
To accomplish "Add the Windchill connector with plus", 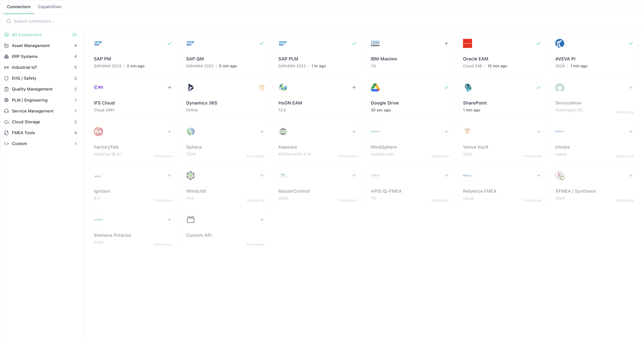I will (x=262, y=176).
